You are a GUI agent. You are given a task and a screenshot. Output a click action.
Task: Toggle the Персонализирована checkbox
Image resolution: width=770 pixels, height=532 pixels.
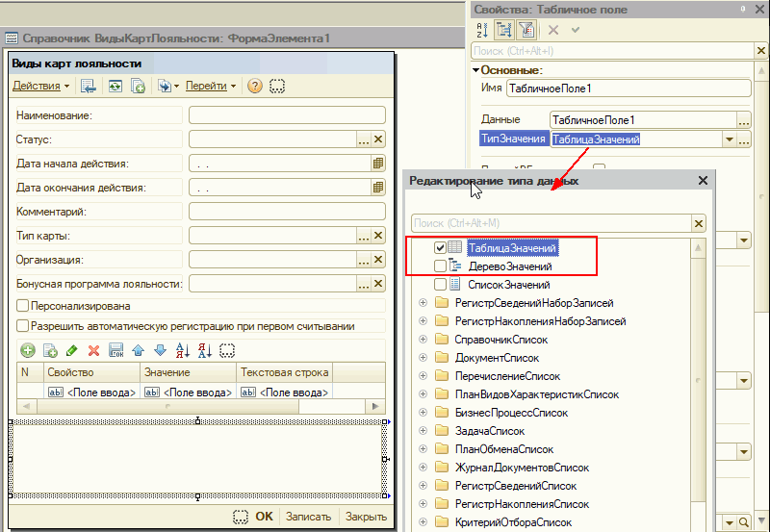coord(22,306)
